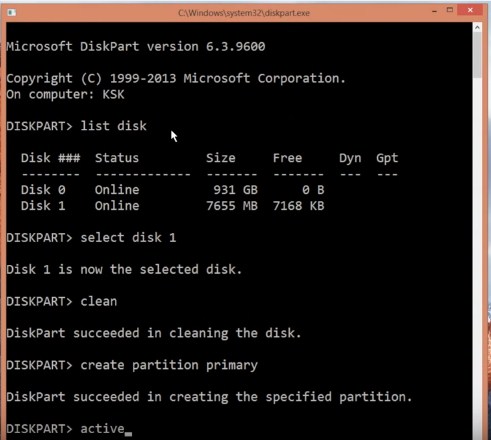The height and width of the screenshot is (440, 491).
Task: Click the scrollbar track below the thumb
Action: click(x=477, y=258)
